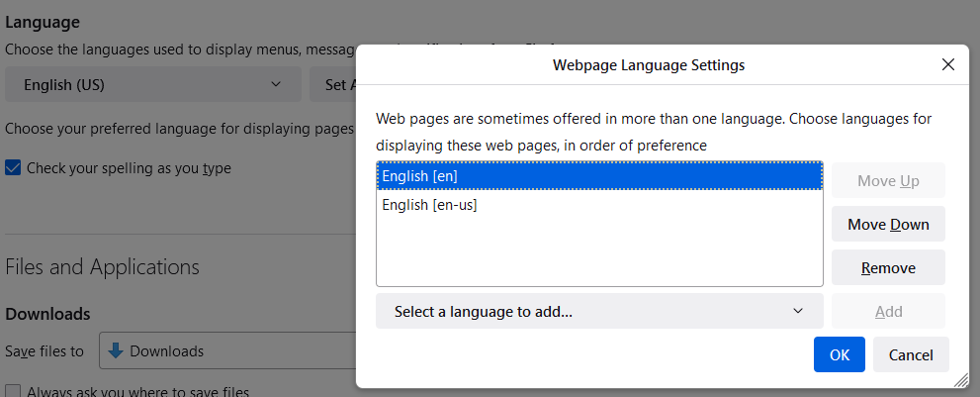Viewport: 980px width, 397px height.
Task: Select English [en] in language list
Action: pyautogui.click(x=598, y=176)
